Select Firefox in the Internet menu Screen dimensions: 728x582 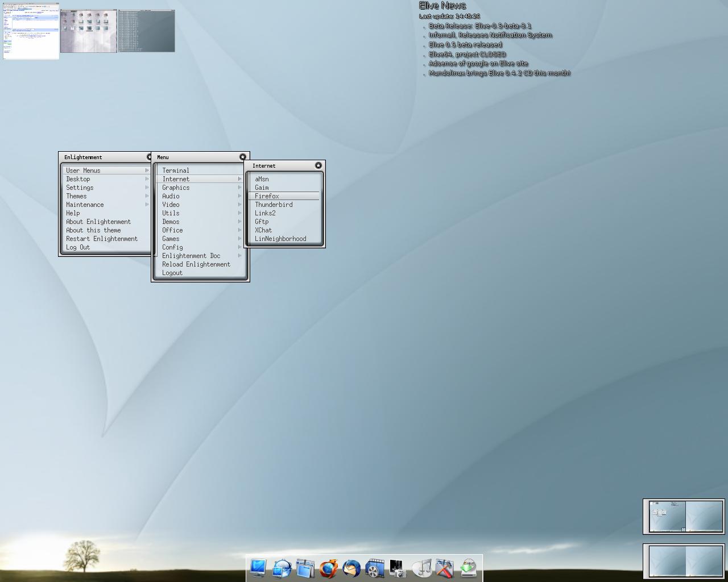[x=284, y=196]
